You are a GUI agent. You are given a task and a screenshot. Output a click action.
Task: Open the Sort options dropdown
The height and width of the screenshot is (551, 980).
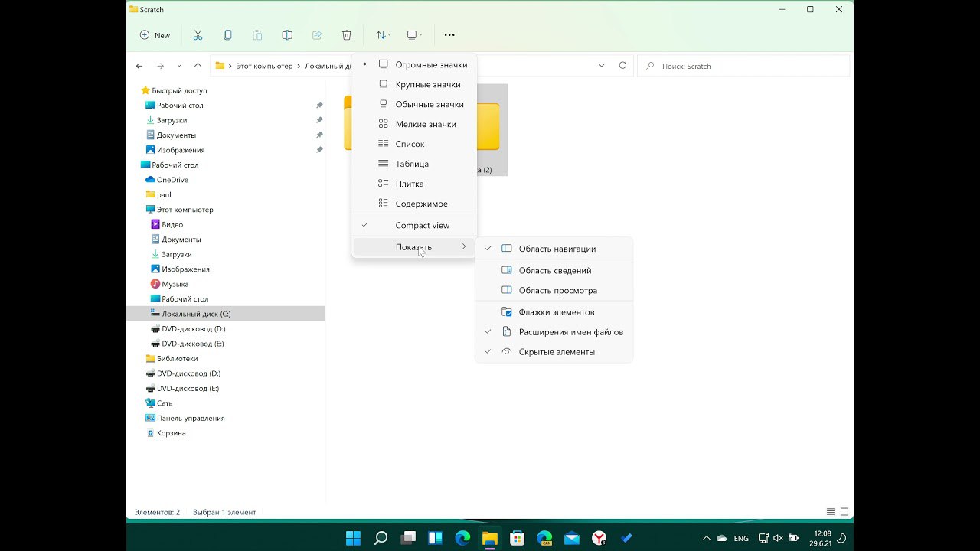point(383,35)
